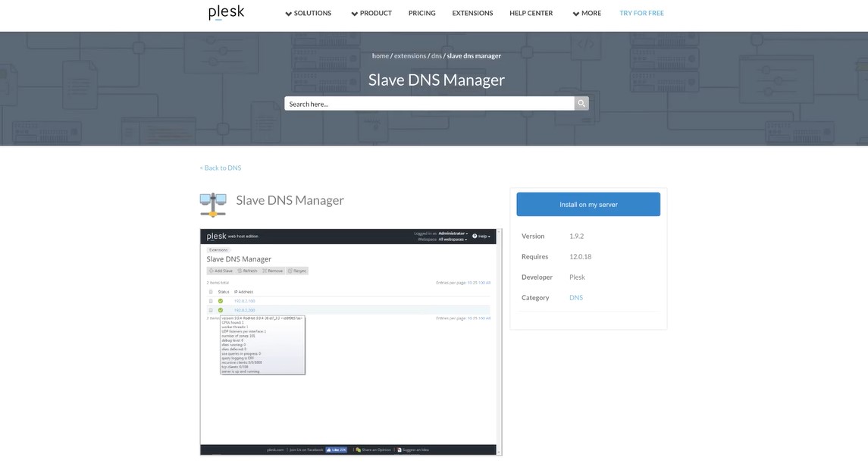Type in the Search here field
This screenshot has width=868, height=467.
(x=425, y=102)
